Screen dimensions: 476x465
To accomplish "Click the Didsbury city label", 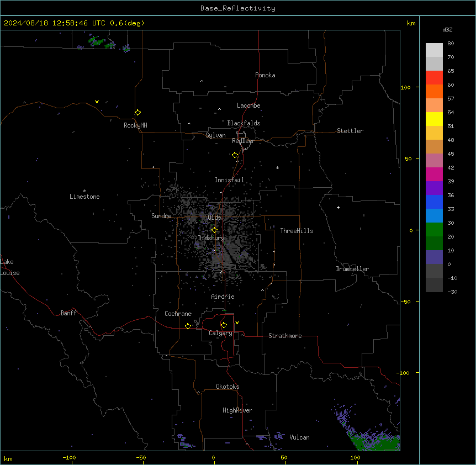I will pyautogui.click(x=211, y=238).
